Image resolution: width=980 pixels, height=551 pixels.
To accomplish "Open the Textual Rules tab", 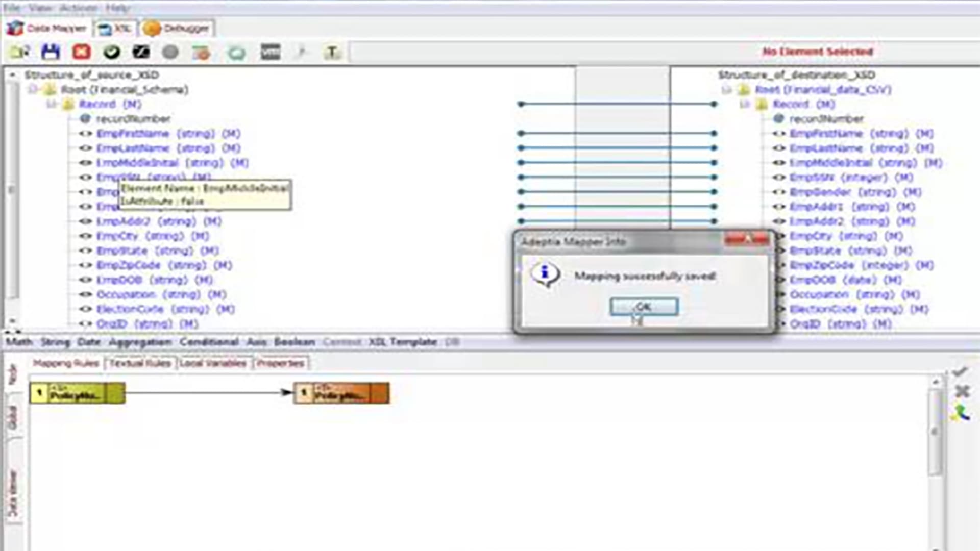I will pos(140,363).
